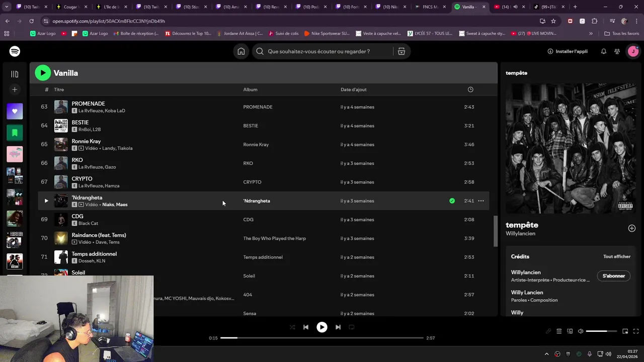
Task: Enter fullscreen via expand icon
Action: (636, 331)
